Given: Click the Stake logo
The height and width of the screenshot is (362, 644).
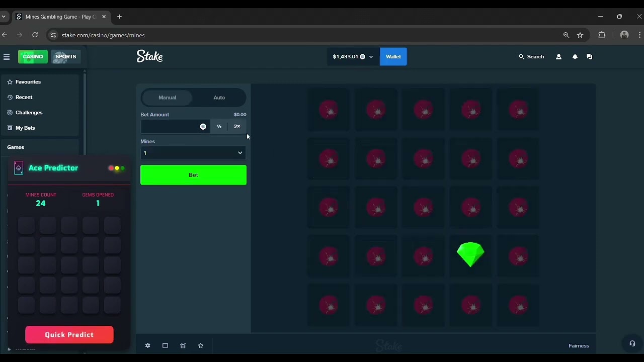Looking at the screenshot, I should pyautogui.click(x=149, y=56).
